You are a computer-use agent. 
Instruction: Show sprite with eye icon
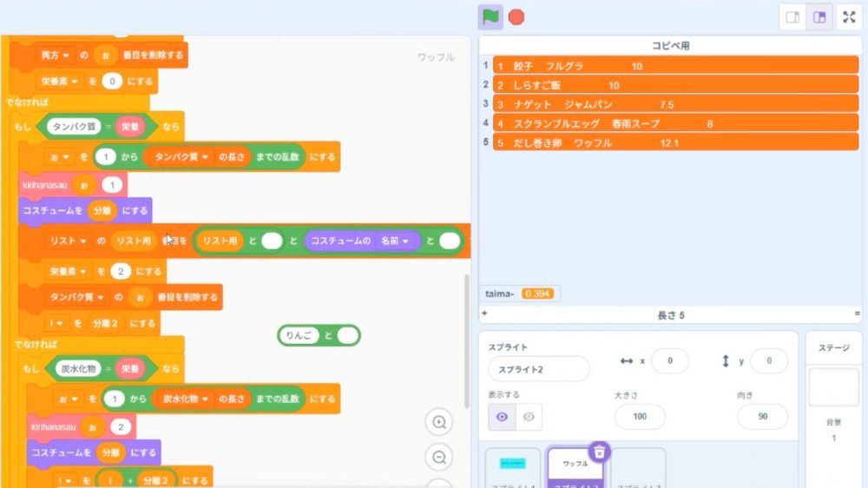click(x=502, y=417)
